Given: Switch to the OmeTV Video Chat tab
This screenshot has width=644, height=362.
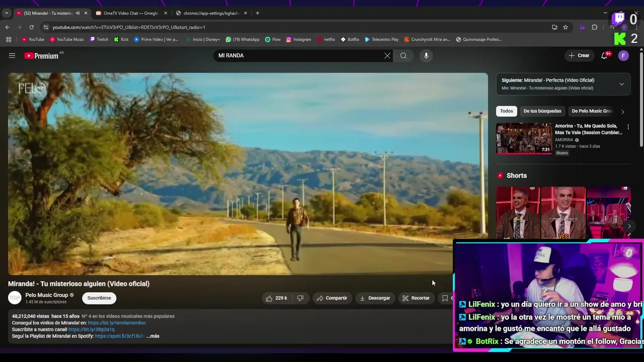Looking at the screenshot, I should pos(130,13).
